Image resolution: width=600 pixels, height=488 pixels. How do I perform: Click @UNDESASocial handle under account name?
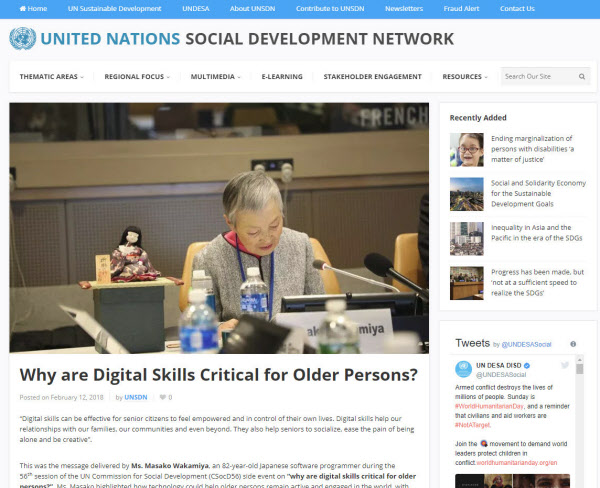[501, 375]
